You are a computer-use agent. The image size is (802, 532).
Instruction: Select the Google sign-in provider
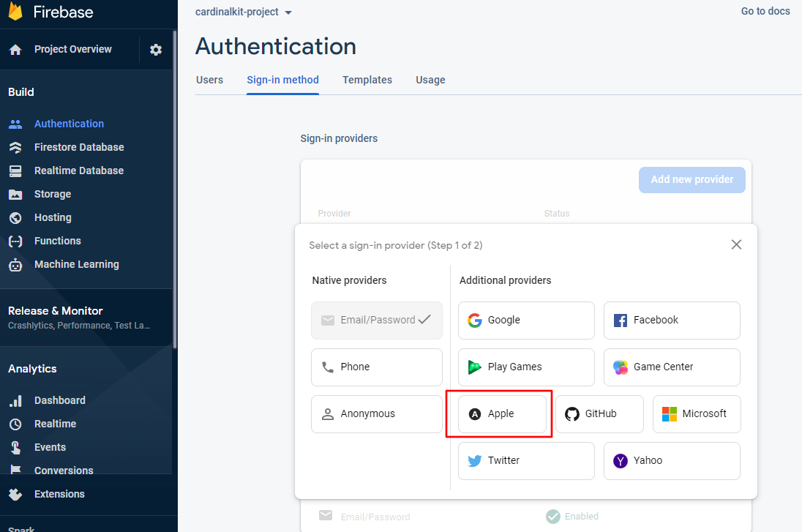point(525,320)
